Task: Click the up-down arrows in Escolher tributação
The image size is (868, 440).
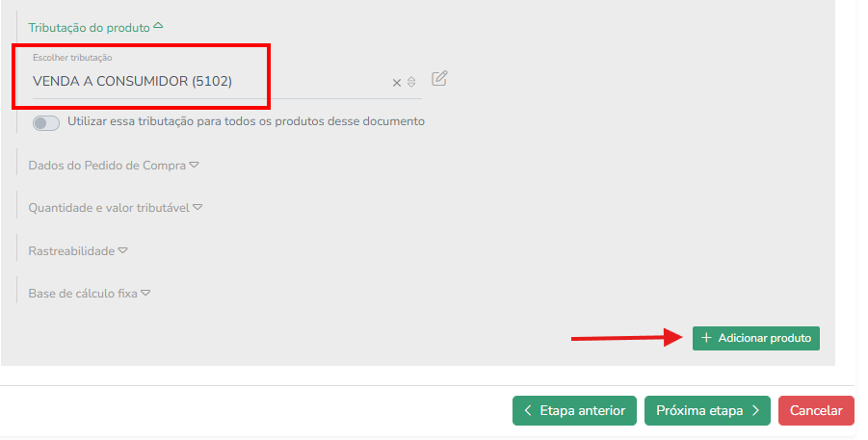Action: click(411, 82)
